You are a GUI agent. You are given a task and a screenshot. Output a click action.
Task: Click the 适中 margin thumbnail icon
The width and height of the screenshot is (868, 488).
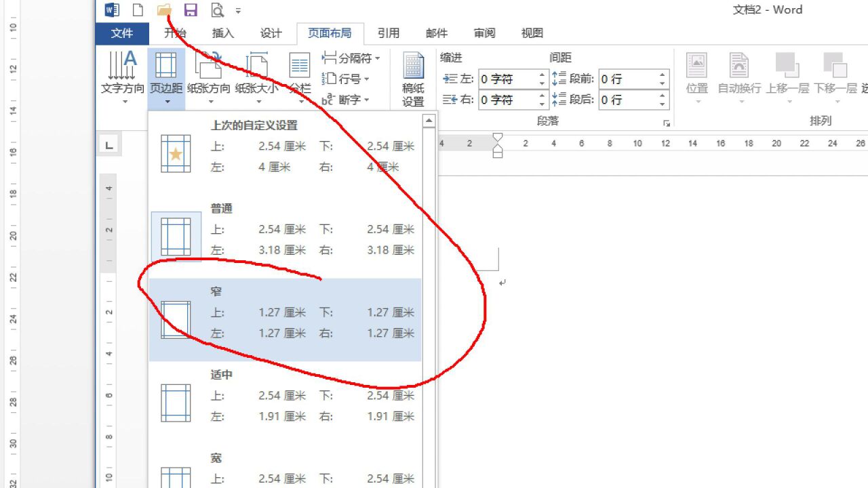click(x=176, y=403)
